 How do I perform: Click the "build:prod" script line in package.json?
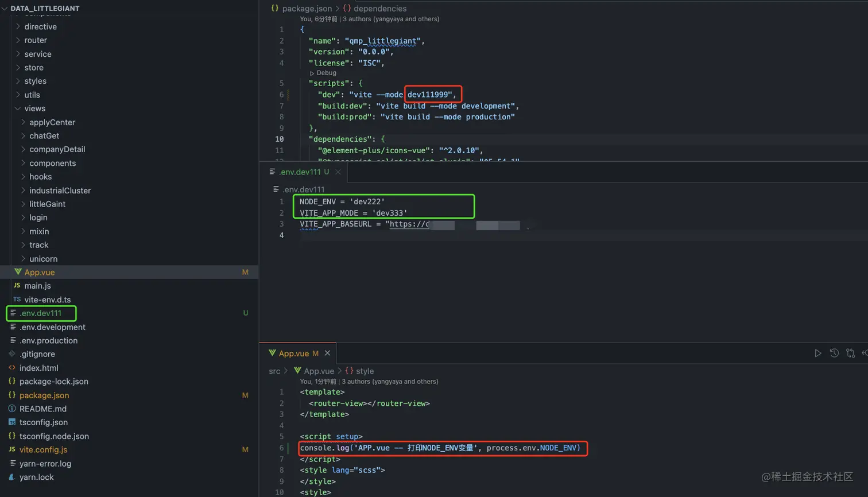416,117
